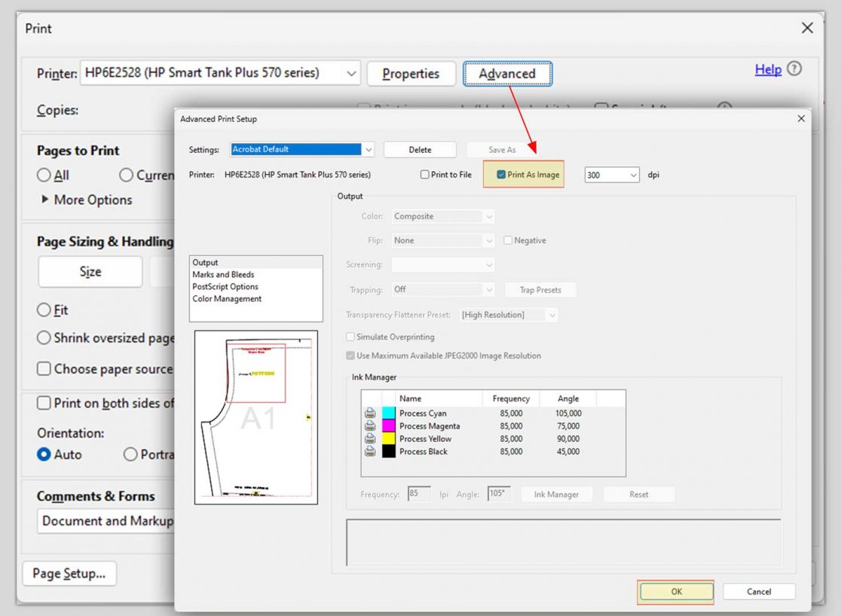Check the Print to File option
Viewport: 841px width, 616px height.
(425, 174)
